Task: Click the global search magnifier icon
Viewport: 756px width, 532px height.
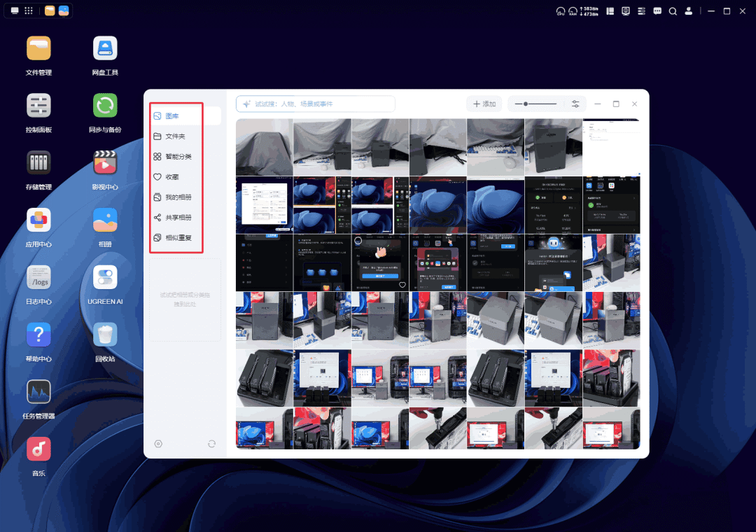Action: 673,11
